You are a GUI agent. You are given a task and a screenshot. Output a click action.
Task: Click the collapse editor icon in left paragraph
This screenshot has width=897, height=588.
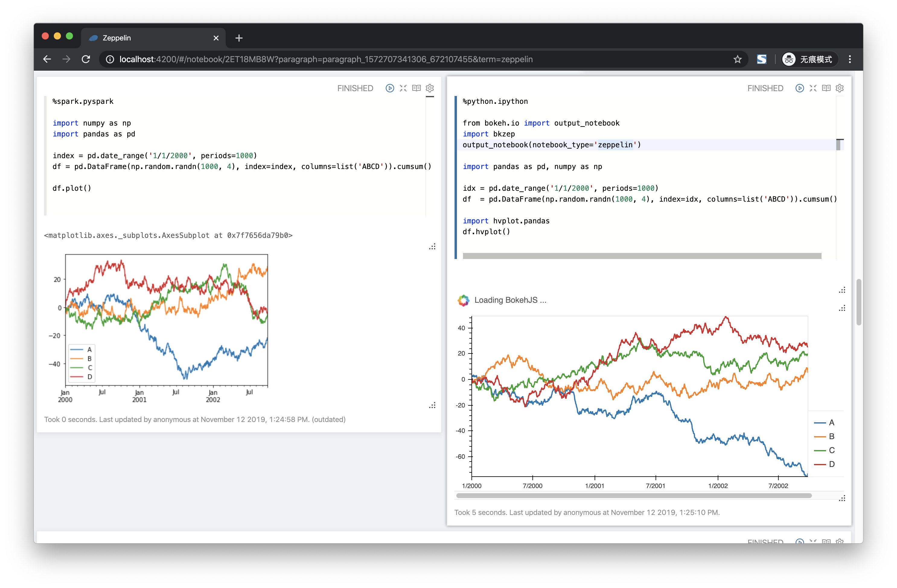[x=403, y=88]
